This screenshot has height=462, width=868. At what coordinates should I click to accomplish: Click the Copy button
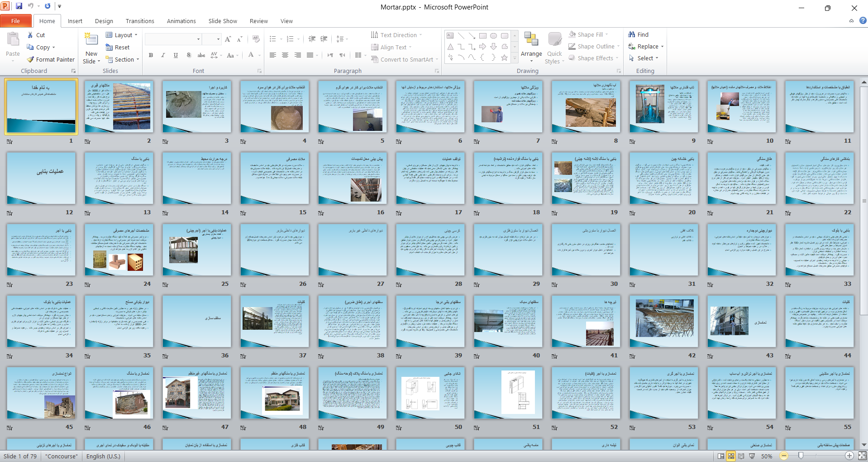point(41,47)
